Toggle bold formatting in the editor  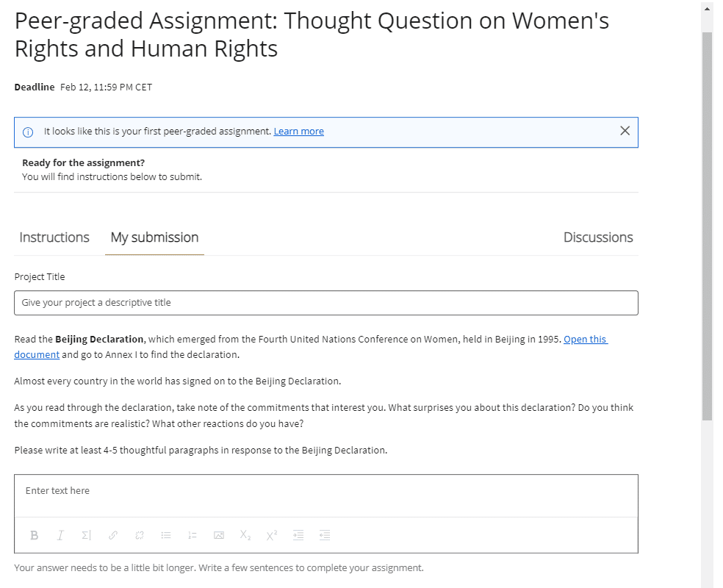(x=34, y=536)
